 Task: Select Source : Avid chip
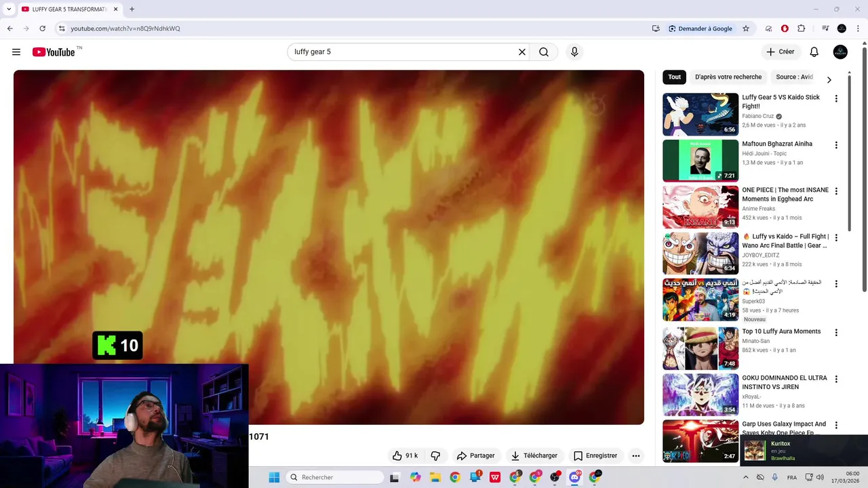pos(794,77)
